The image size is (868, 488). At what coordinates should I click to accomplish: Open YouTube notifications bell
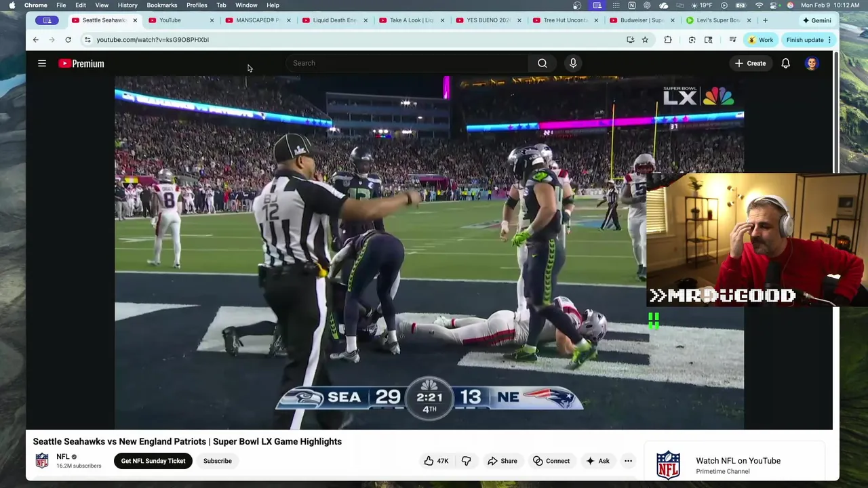tap(785, 63)
